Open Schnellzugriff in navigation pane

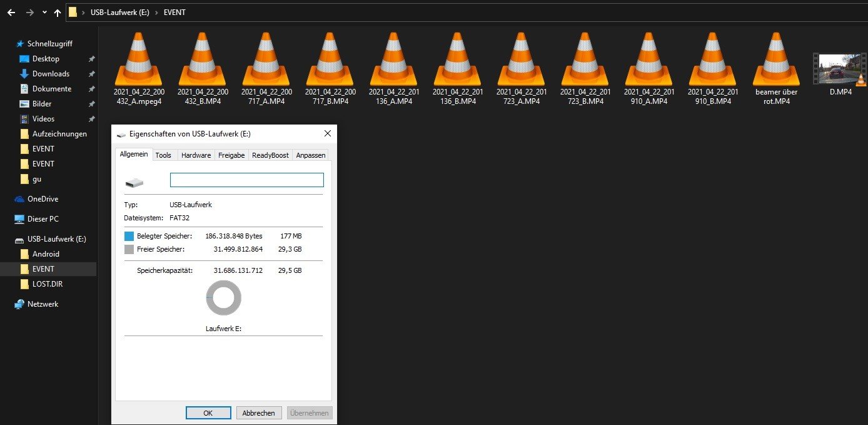49,44
